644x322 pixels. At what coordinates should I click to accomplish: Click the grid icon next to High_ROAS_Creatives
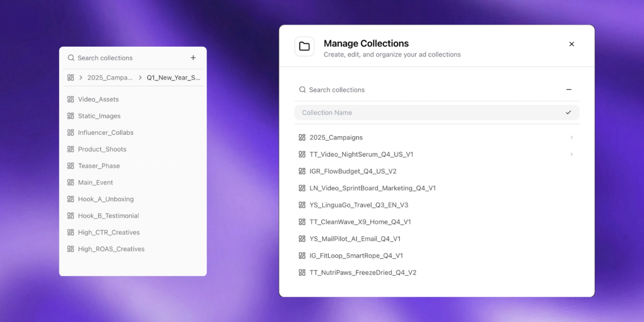70,249
